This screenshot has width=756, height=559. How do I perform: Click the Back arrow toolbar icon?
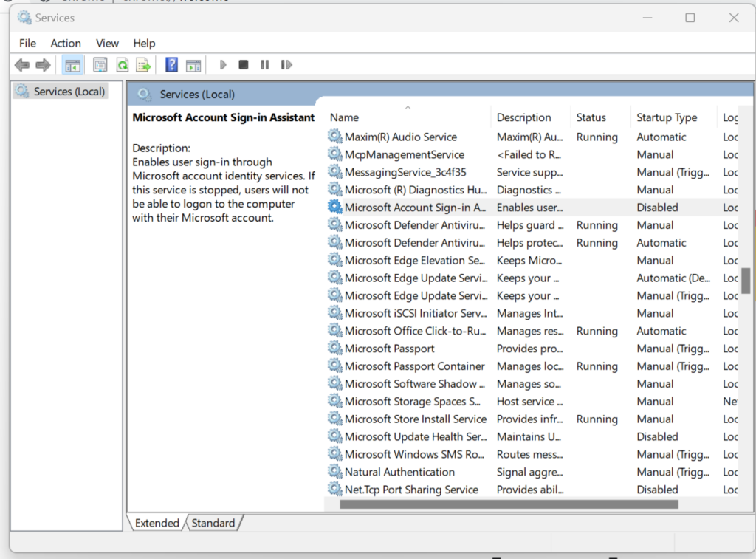[21, 65]
